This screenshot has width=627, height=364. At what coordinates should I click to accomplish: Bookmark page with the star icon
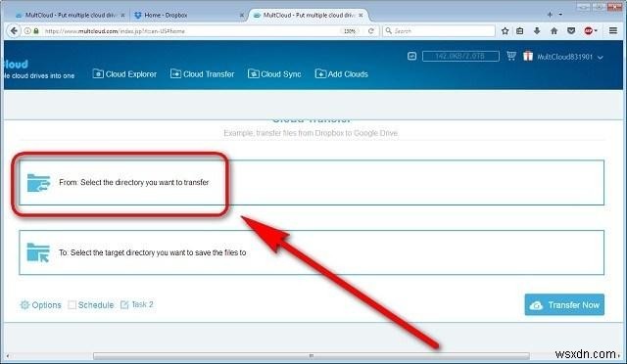[506, 30]
